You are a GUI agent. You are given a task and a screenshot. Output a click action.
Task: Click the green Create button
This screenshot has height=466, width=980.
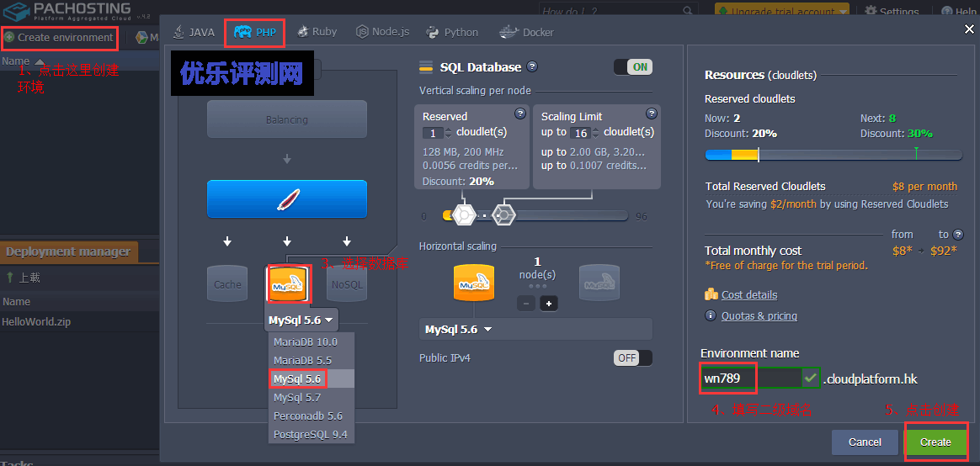[935, 442]
